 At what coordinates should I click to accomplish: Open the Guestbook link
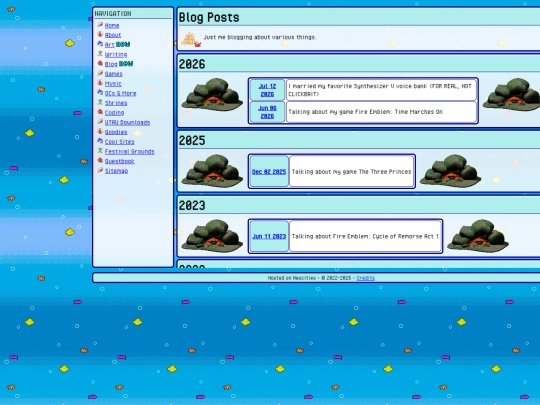click(119, 161)
